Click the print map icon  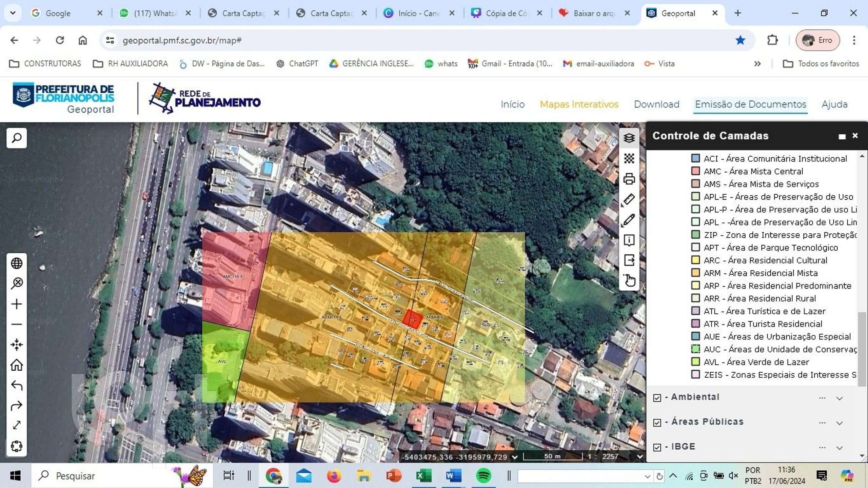tap(629, 179)
